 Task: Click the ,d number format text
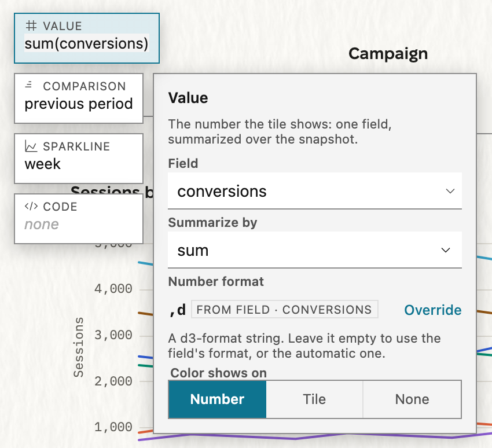click(178, 310)
